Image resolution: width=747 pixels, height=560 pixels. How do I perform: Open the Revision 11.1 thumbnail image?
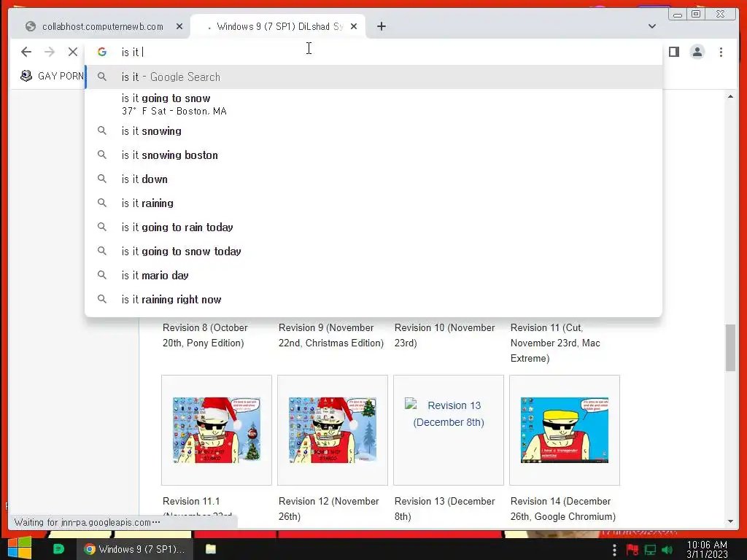pos(217,430)
